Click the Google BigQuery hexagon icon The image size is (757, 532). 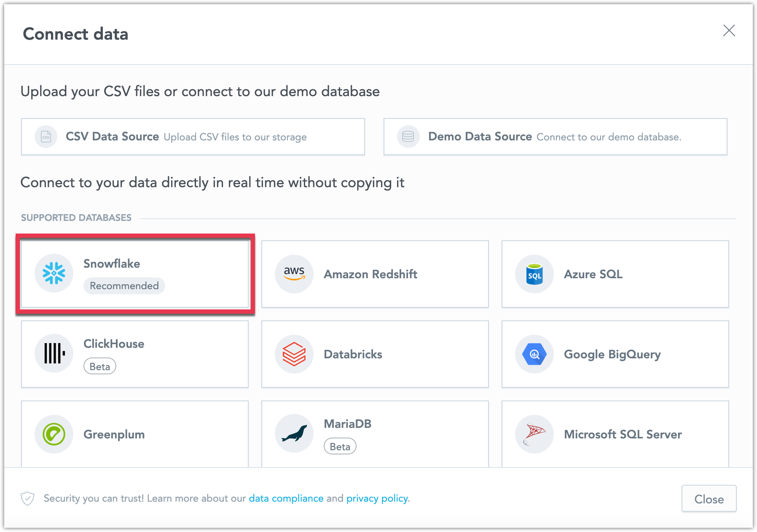tap(534, 354)
